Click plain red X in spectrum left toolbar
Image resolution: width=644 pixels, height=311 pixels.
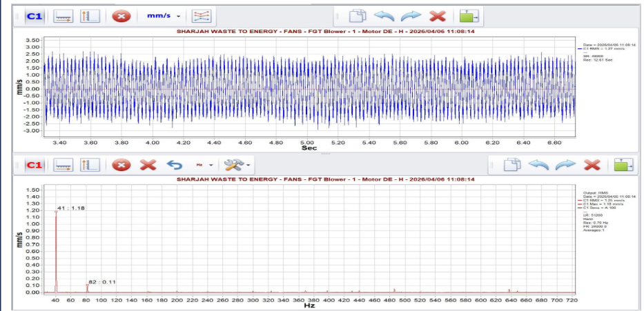(x=148, y=165)
